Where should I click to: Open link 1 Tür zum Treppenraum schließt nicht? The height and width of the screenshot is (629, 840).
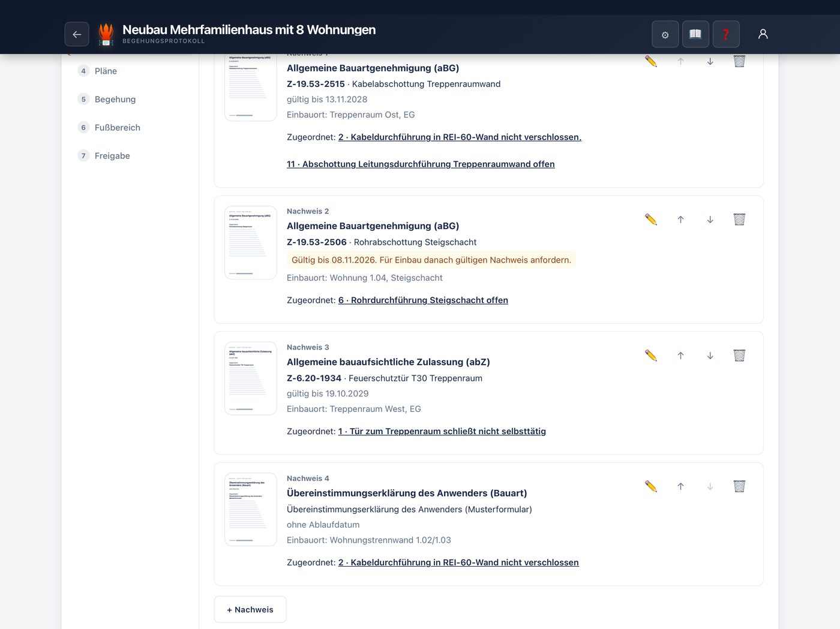tap(442, 432)
